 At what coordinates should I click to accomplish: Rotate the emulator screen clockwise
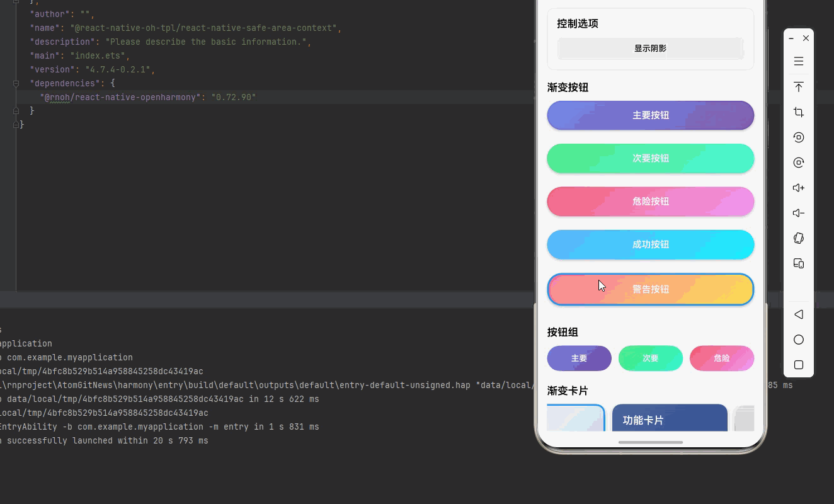(x=799, y=163)
